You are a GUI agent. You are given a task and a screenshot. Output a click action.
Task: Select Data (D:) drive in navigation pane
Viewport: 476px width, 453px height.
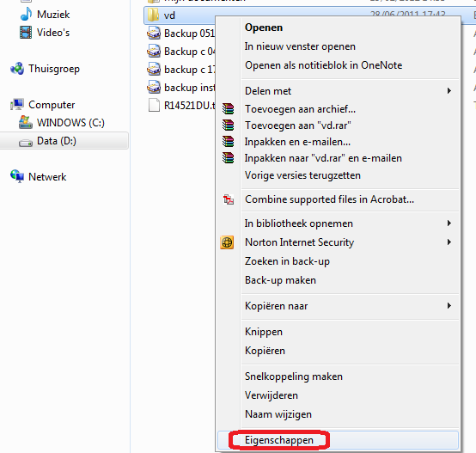pos(64,141)
